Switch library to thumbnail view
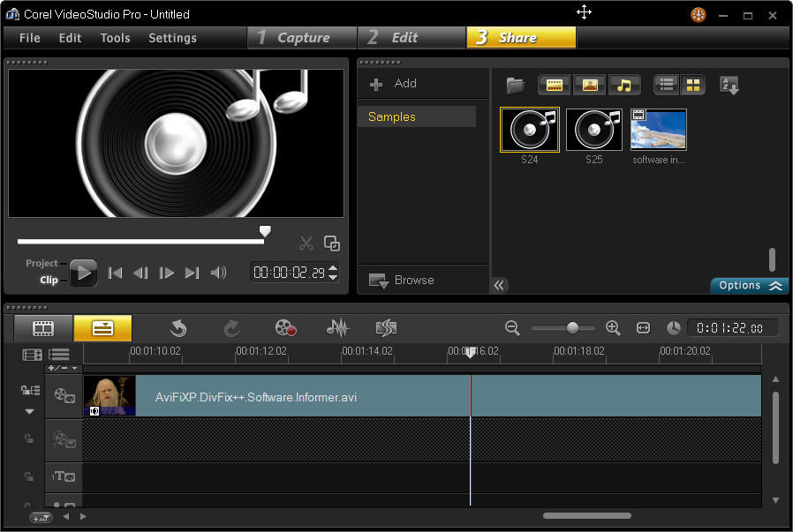Screen dimensions: 793x532 (x=693, y=85)
